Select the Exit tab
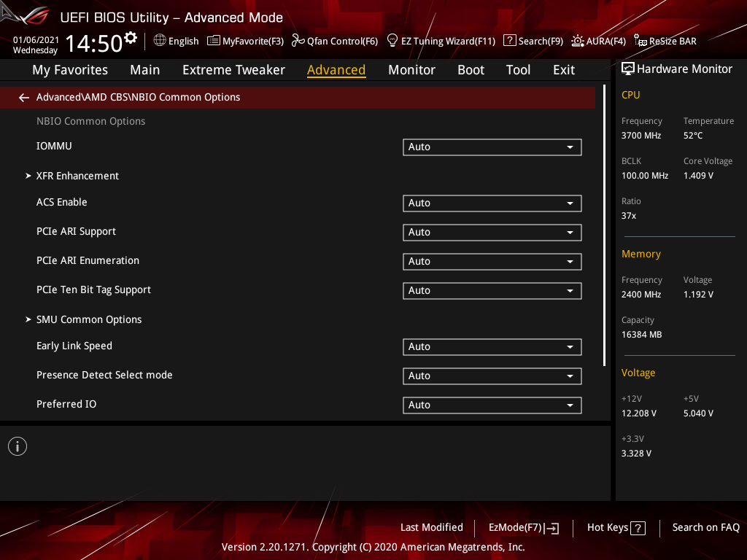The height and width of the screenshot is (560, 747). 564,70
